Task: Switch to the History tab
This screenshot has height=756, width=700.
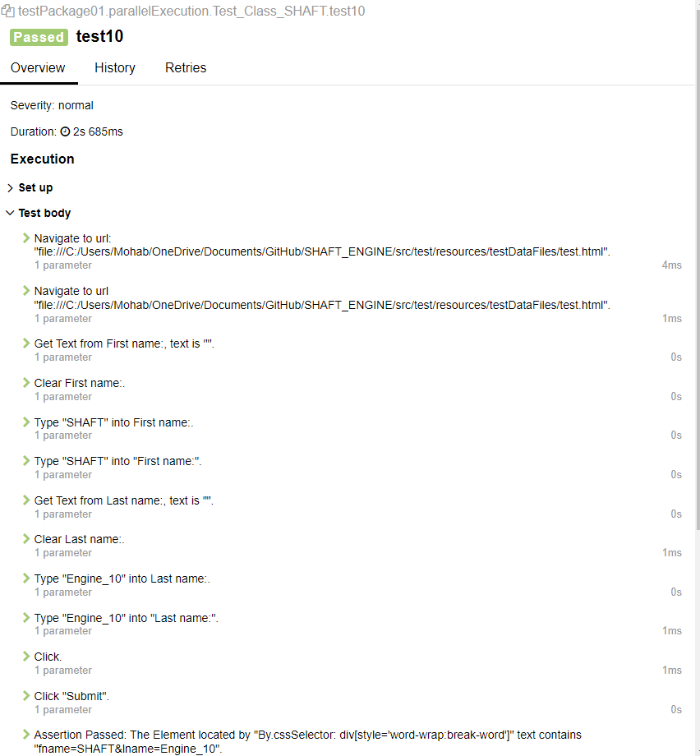Action: [114, 67]
